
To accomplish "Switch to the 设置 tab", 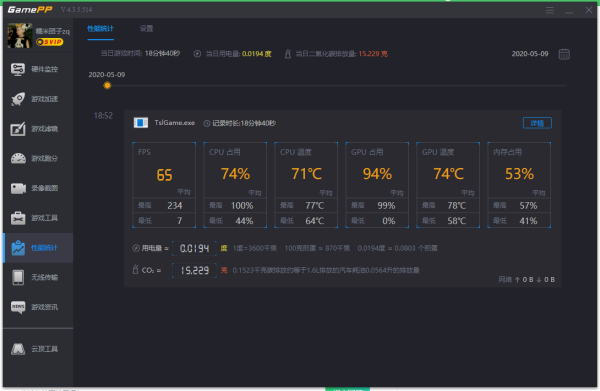I will click(147, 29).
